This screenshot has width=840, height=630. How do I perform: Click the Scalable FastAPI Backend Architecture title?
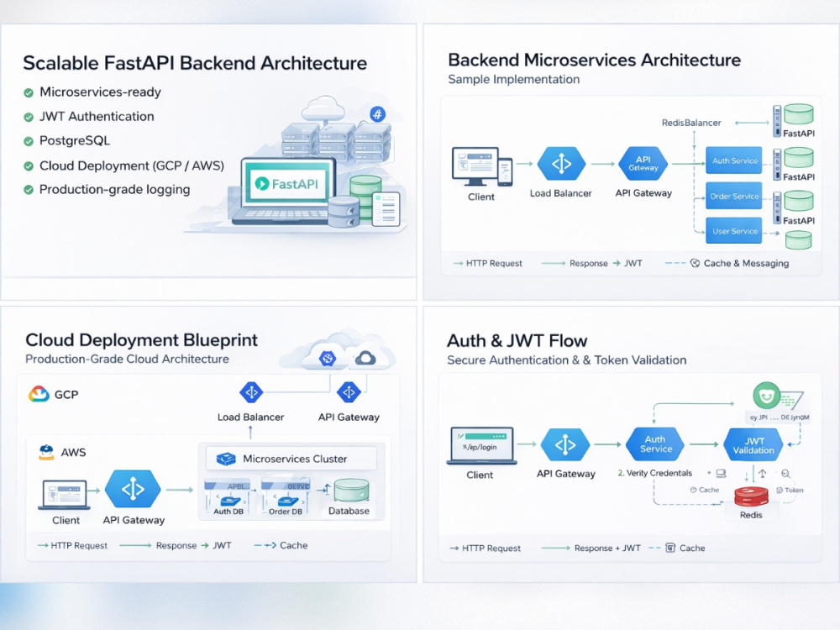(x=195, y=63)
